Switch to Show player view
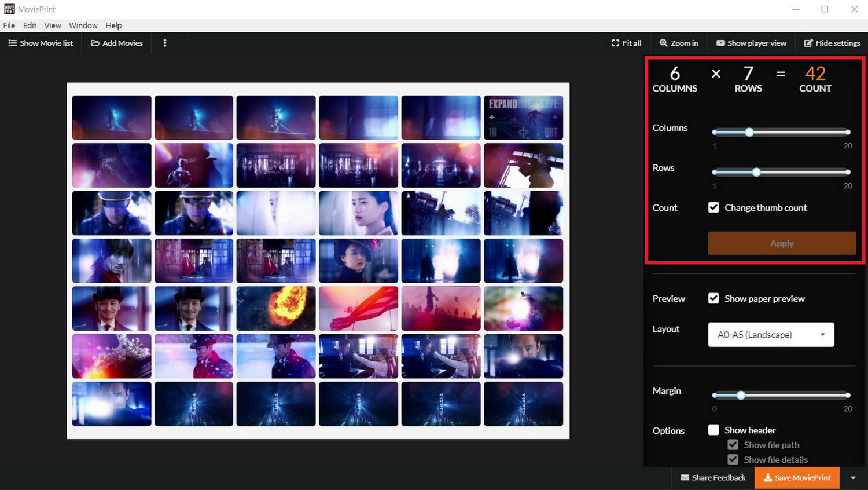Screen dimensions: 868x490 (751, 43)
